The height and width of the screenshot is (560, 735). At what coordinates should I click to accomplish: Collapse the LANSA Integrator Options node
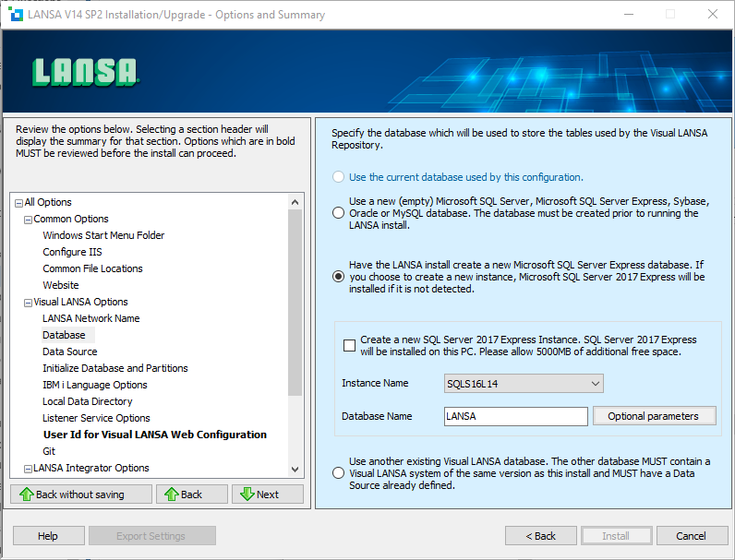pyautogui.click(x=28, y=469)
